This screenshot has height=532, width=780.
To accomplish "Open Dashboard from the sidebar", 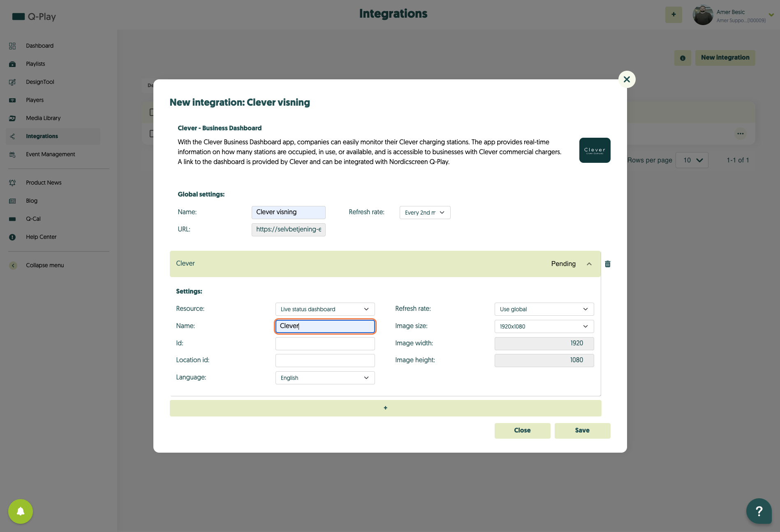I will (x=39, y=46).
